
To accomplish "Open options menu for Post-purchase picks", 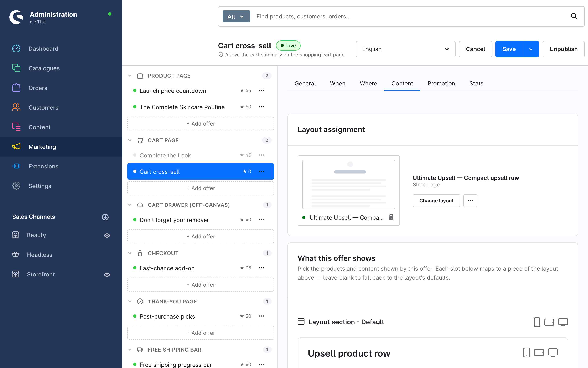I will (x=262, y=316).
